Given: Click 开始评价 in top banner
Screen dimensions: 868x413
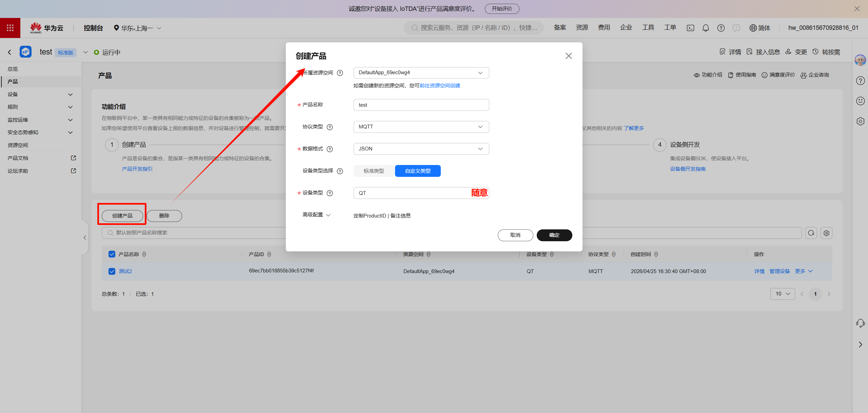Looking at the screenshot, I should pos(502,9).
